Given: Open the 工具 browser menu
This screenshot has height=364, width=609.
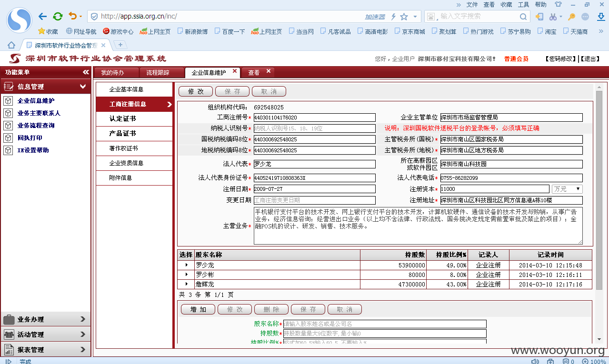Looking at the screenshot, I should (x=523, y=4).
